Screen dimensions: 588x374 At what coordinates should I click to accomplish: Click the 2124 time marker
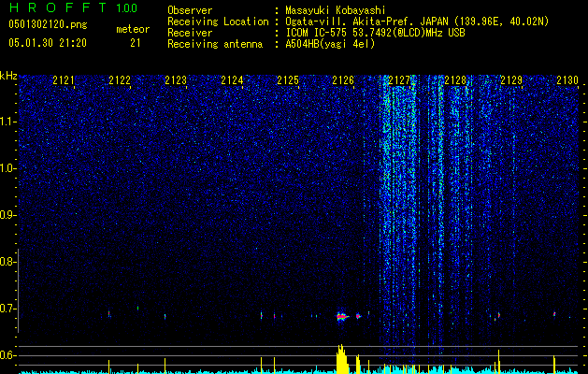tap(232, 80)
